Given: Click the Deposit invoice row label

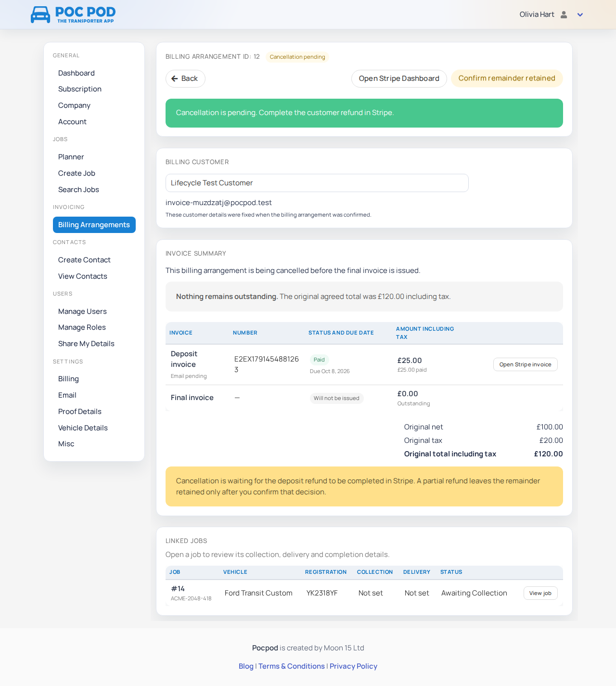Looking at the screenshot, I should tap(184, 359).
